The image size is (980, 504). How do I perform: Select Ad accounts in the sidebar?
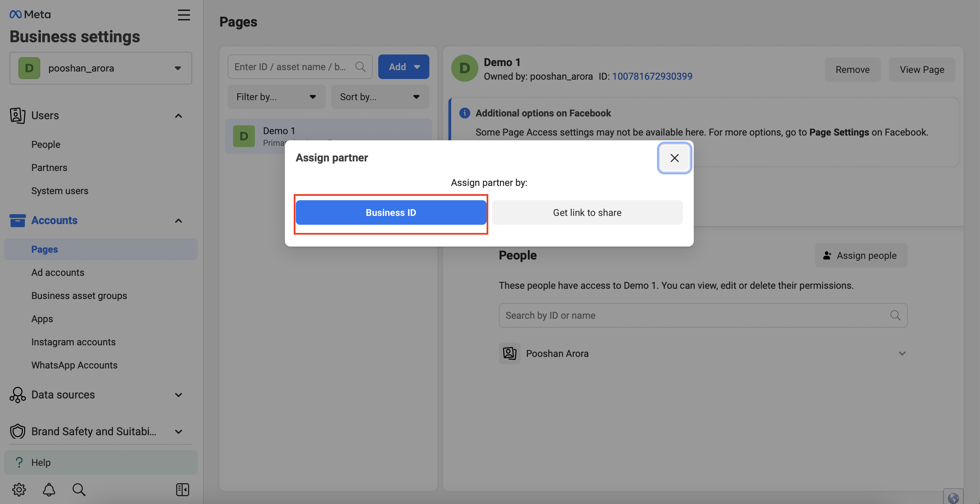[58, 272]
